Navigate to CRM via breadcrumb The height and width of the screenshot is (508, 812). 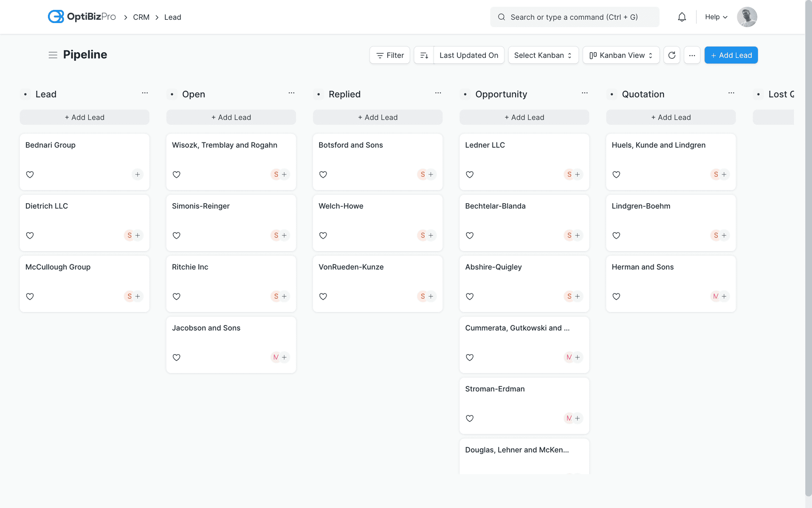tap(141, 17)
